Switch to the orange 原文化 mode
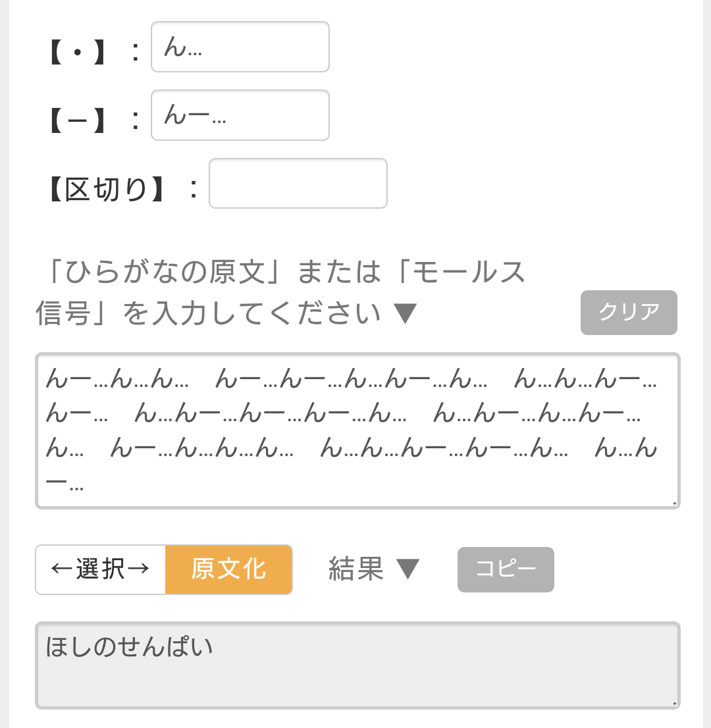 pos(228,569)
